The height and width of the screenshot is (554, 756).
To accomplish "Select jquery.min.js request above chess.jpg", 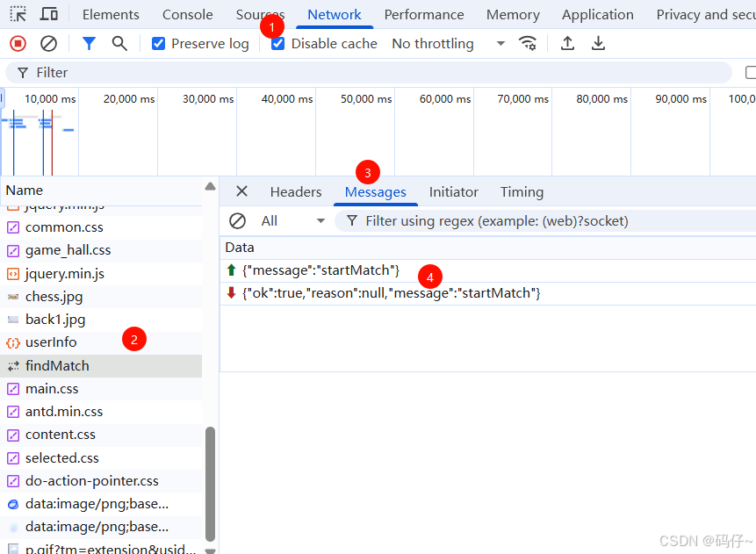I will point(101,273).
